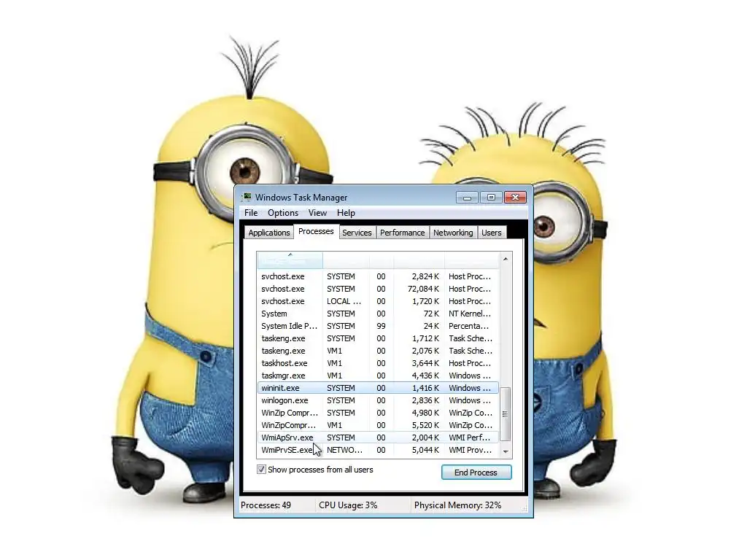Switch to the Services tab
747x560 pixels.
[357, 233]
